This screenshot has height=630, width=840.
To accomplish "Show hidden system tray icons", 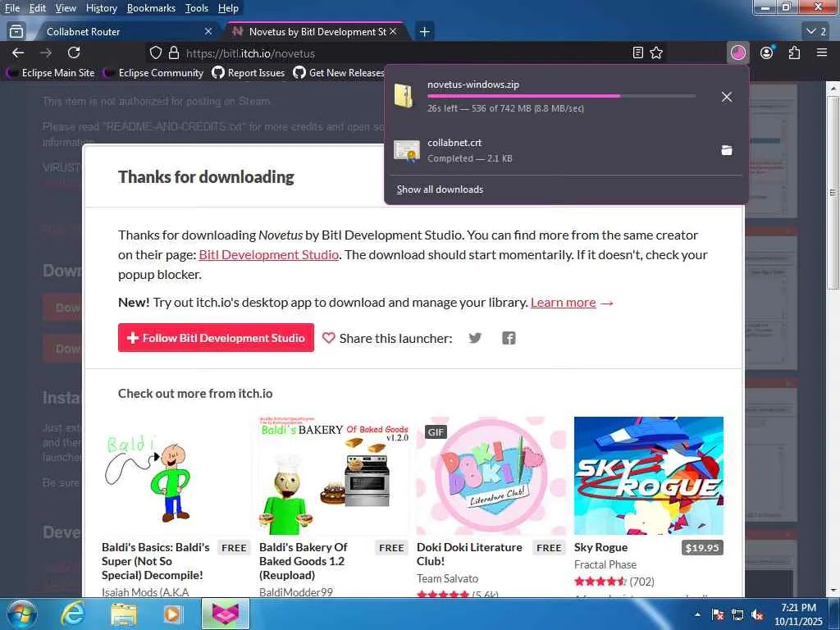I will tap(697, 614).
